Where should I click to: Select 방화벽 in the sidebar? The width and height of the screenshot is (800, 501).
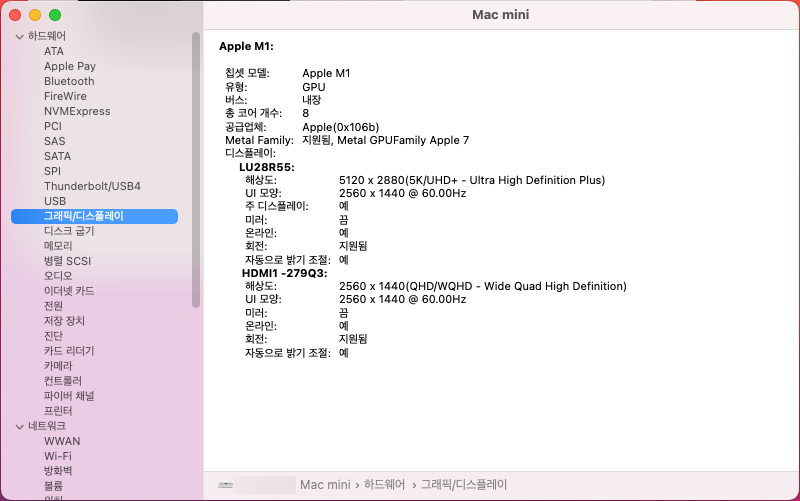click(58, 471)
